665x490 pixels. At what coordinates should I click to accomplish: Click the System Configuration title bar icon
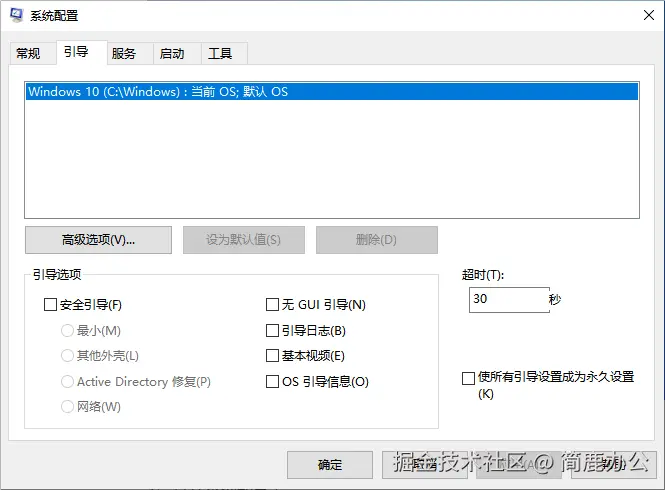pyautogui.click(x=17, y=15)
